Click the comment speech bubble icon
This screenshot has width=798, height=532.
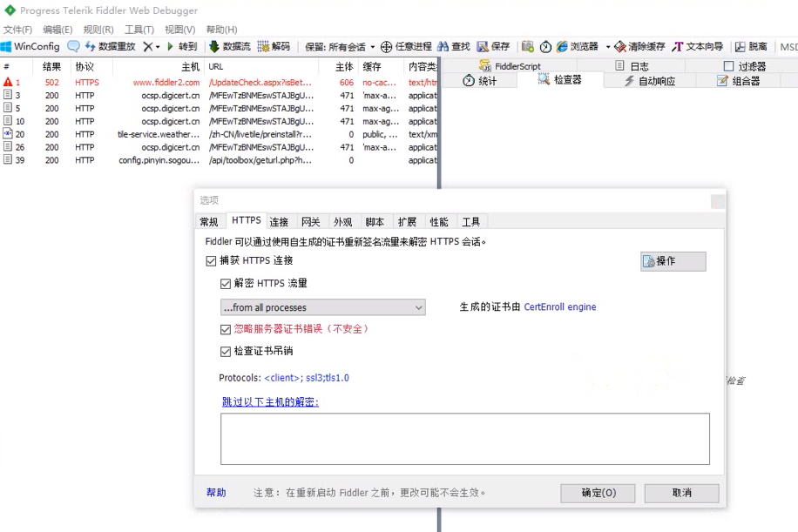[73, 46]
